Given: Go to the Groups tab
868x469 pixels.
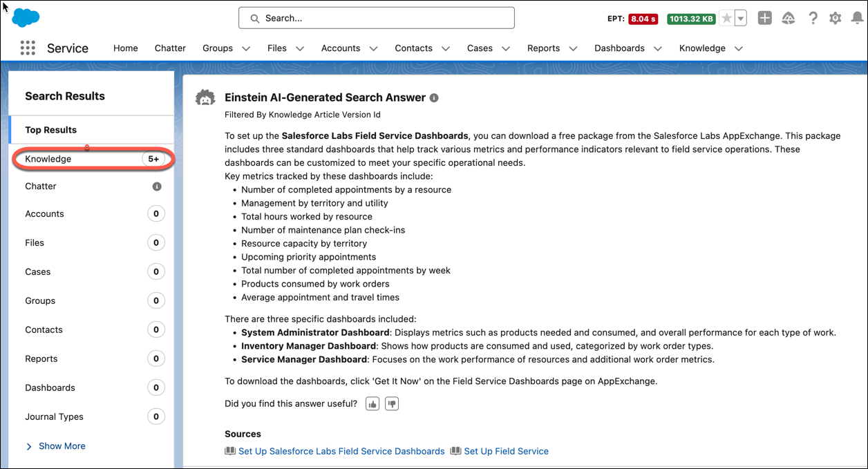Looking at the screenshot, I should (218, 48).
